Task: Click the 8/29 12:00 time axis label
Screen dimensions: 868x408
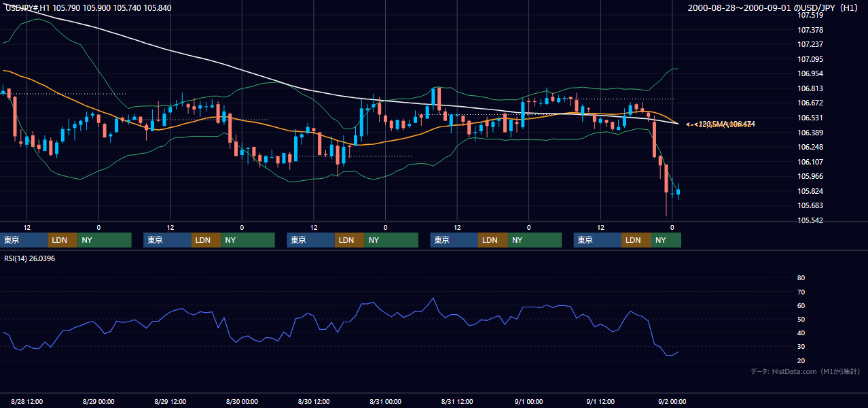Action: pos(170,401)
